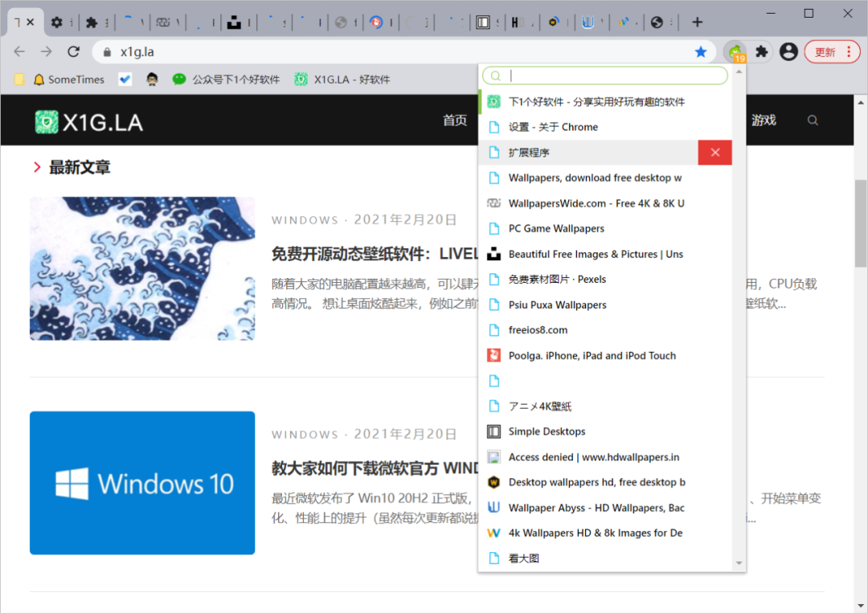
Task: Select Access denied hdwallpapers.in entry
Action: [605, 457]
